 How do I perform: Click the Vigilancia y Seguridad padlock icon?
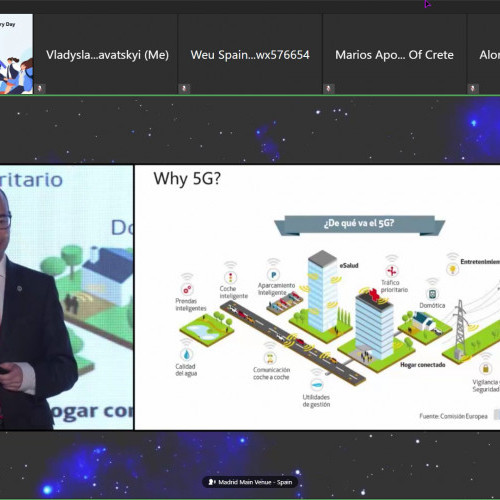486,369
